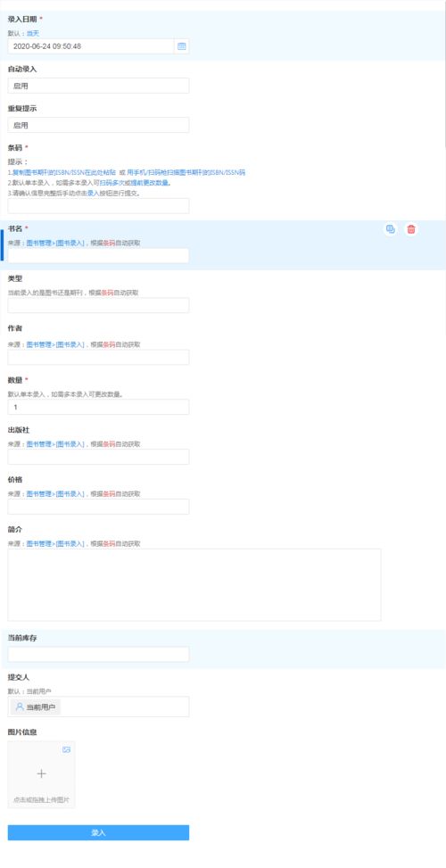Open the 自动录入 dropdown
Screen dimensions: 446x868
pos(98,86)
